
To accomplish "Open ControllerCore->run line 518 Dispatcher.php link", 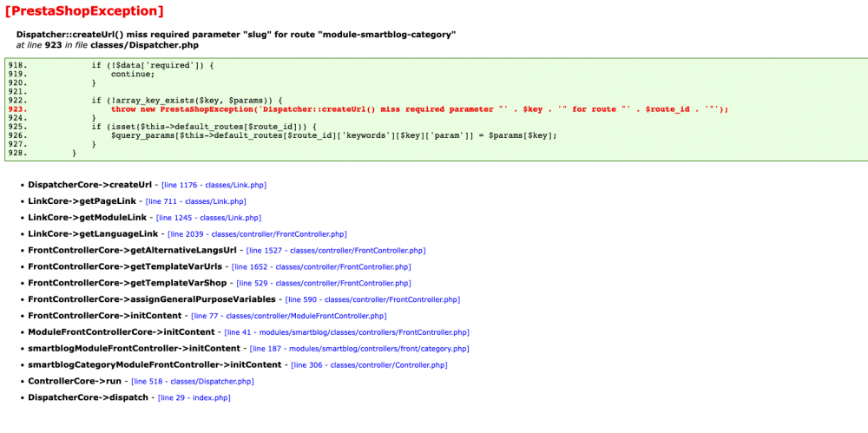I will pyautogui.click(x=193, y=382).
